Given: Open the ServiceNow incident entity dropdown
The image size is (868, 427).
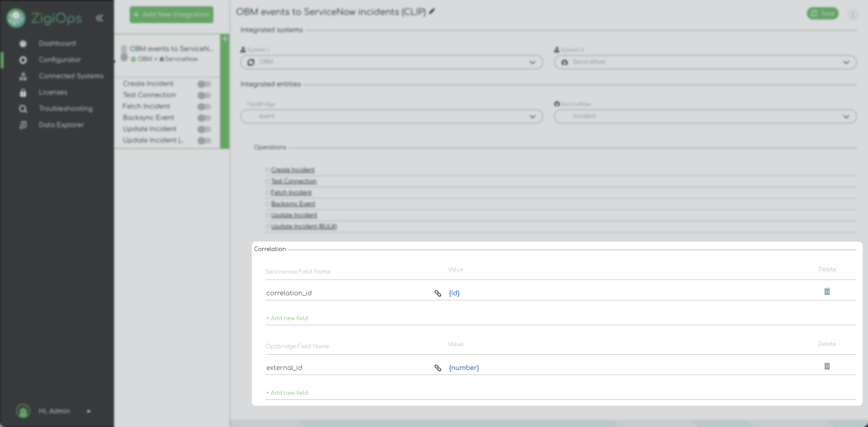Looking at the screenshot, I should [x=705, y=117].
